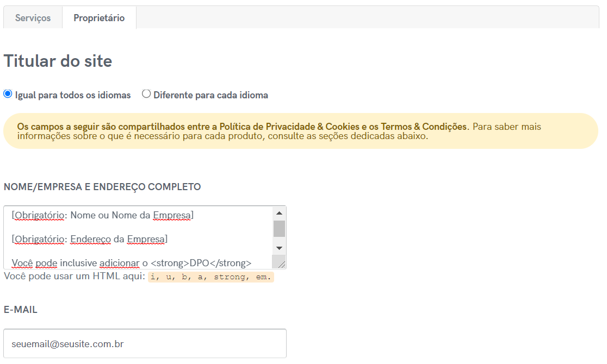Screen dimensions: 607x364
Task: Place cursor on 'Endereço da Empresa' line
Action: 90,239
